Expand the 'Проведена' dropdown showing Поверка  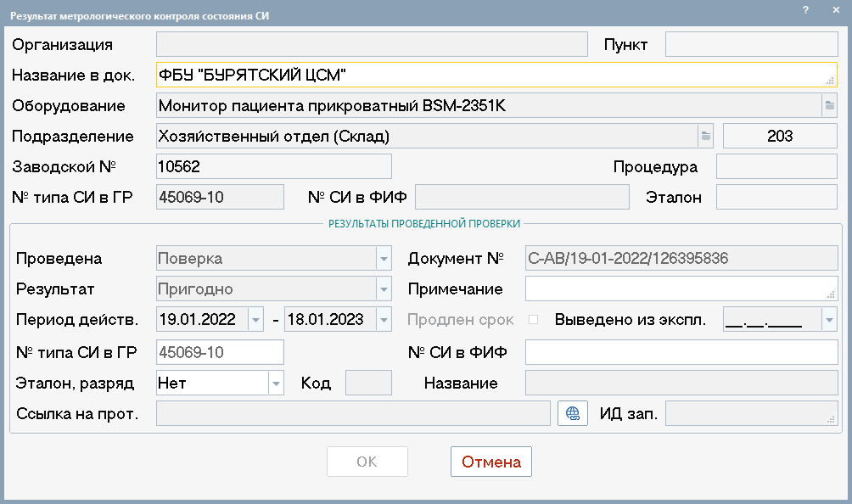384,259
